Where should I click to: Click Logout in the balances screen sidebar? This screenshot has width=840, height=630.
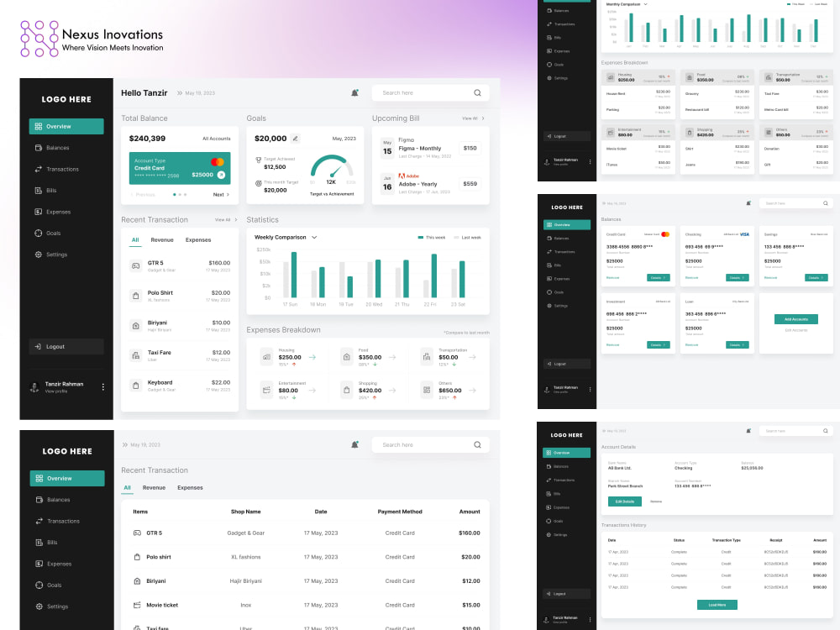click(567, 364)
